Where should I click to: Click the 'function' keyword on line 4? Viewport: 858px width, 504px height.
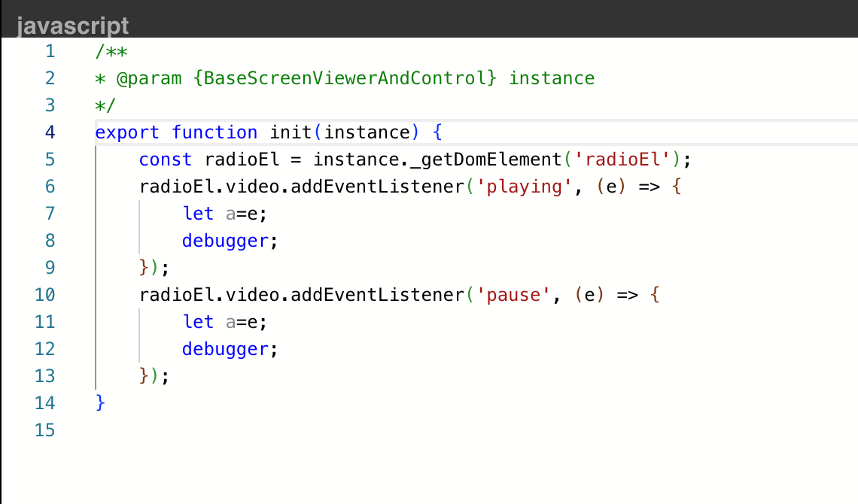214,132
